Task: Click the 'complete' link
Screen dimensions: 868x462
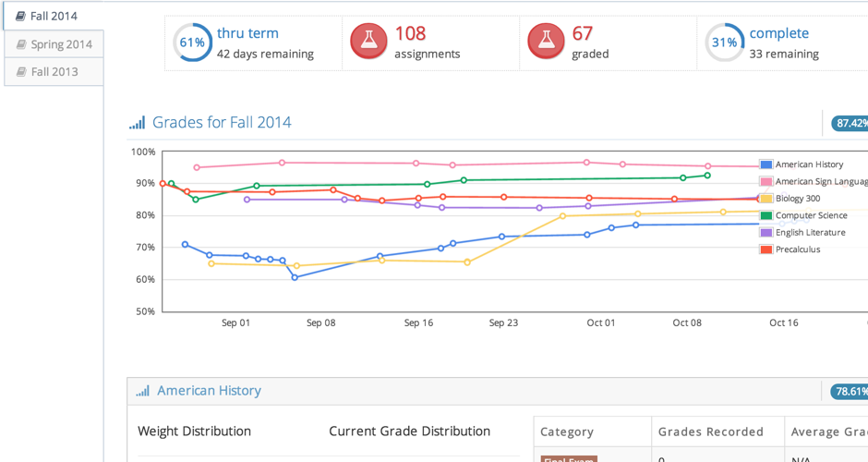Action: [x=778, y=33]
